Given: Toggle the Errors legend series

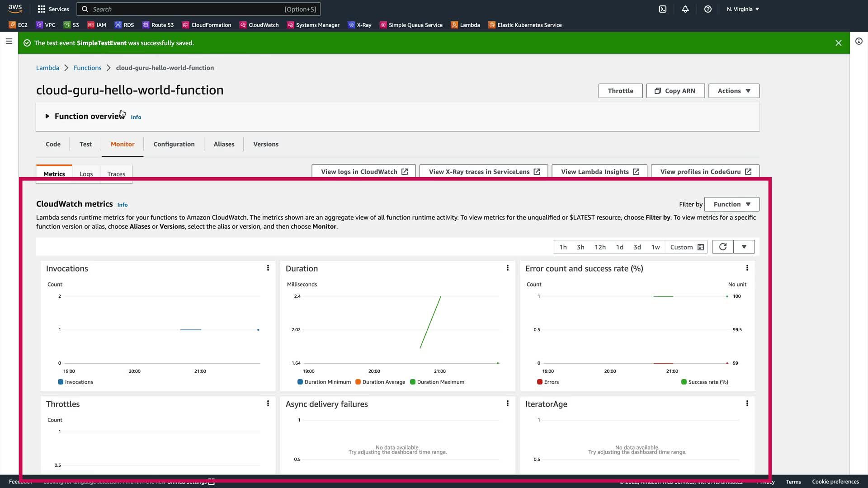Looking at the screenshot, I should coord(548,382).
